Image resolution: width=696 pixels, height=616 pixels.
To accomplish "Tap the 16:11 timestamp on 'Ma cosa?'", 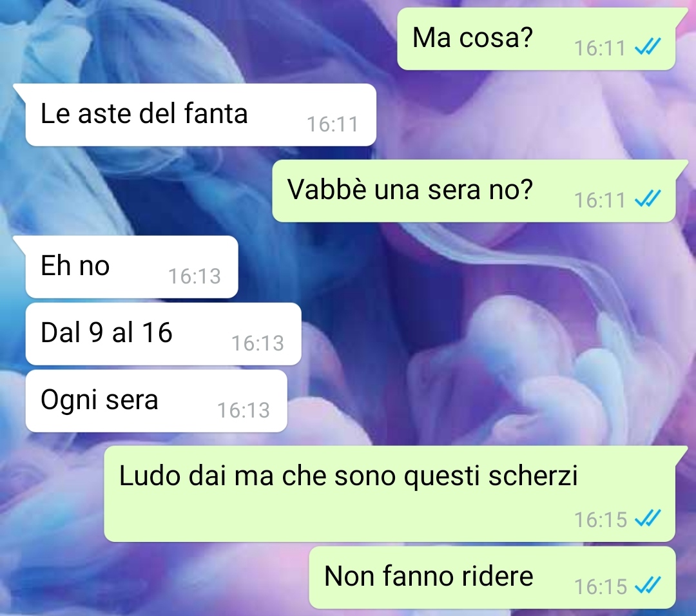I will click(x=600, y=48).
